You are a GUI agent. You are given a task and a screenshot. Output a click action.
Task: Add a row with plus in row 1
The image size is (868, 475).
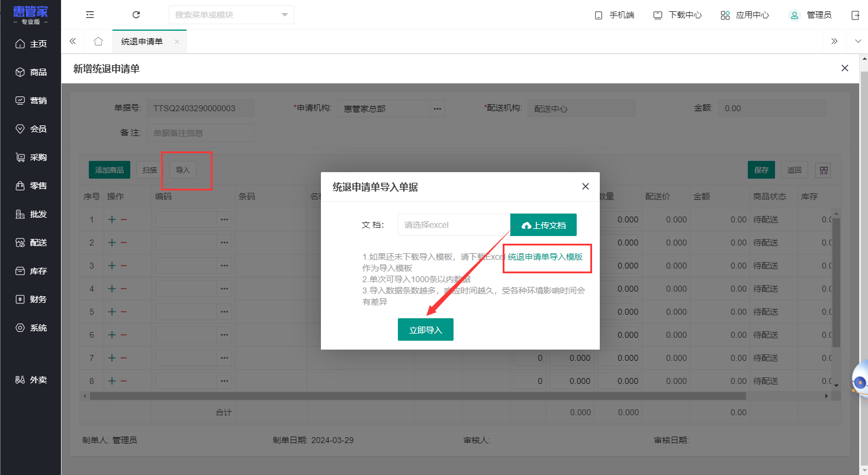[111, 219]
